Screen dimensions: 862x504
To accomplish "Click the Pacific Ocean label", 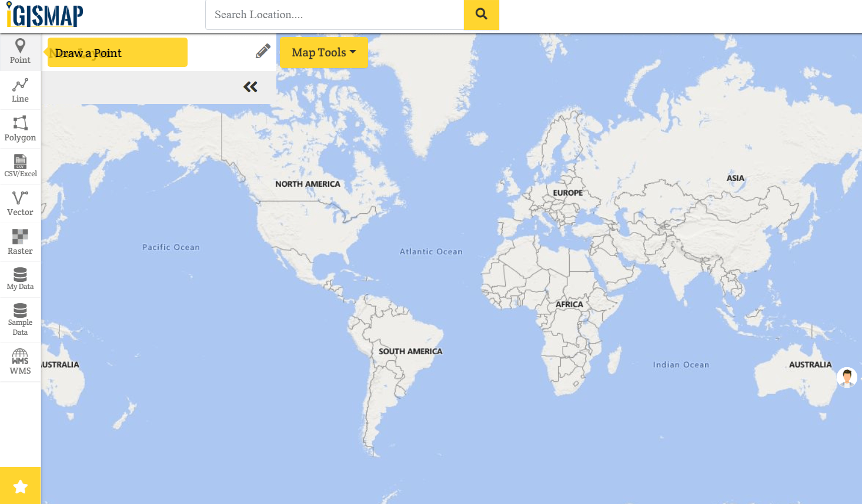I will pos(171,247).
